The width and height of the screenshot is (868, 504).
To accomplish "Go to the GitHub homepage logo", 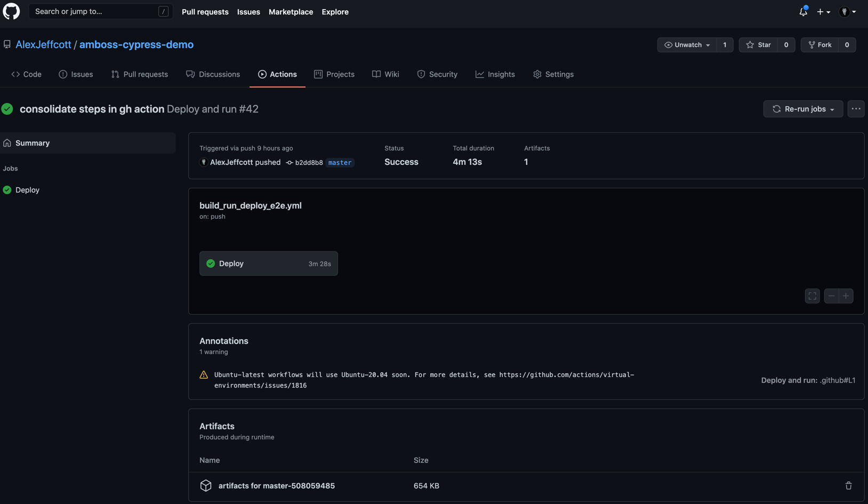I will click(11, 11).
